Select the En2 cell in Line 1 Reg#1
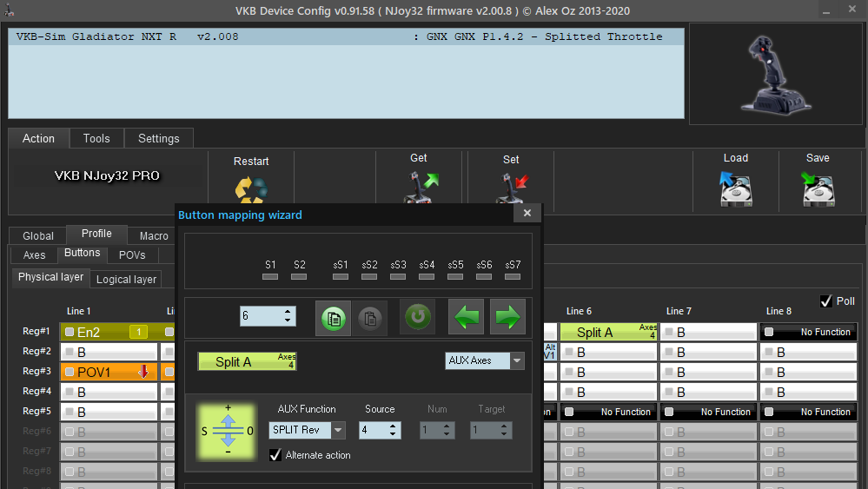 [x=109, y=332]
